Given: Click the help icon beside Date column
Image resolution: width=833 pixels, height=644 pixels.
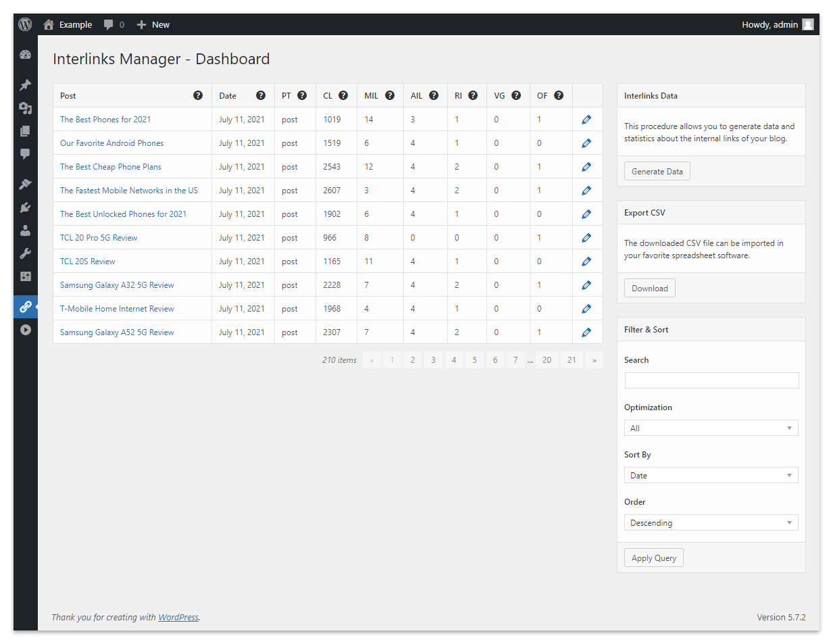Looking at the screenshot, I should click(261, 95).
